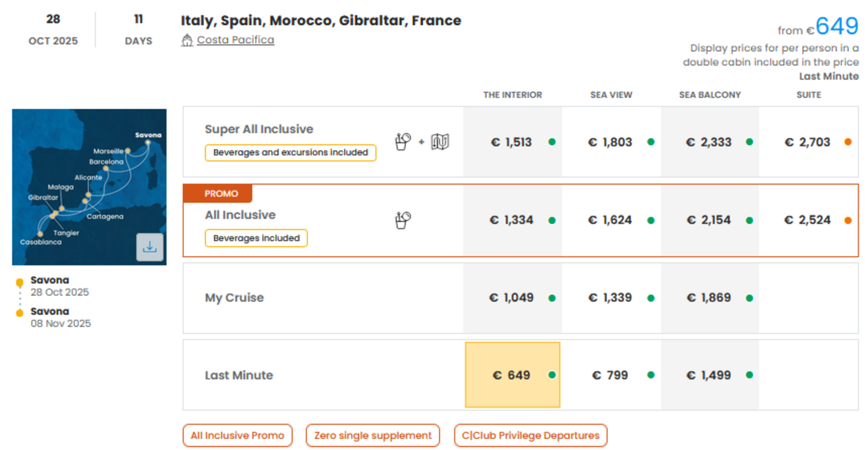Click the All Inclusive drinks icon

pyautogui.click(x=403, y=220)
